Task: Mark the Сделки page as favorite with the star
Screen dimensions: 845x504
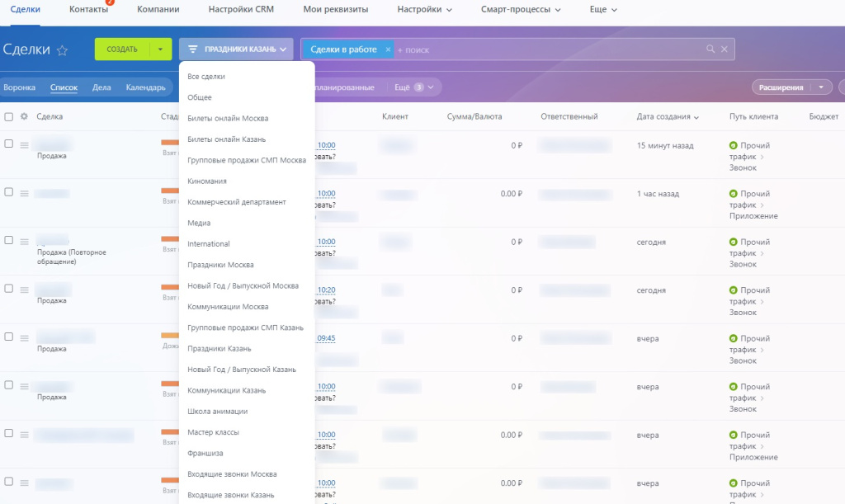Action: pos(63,50)
